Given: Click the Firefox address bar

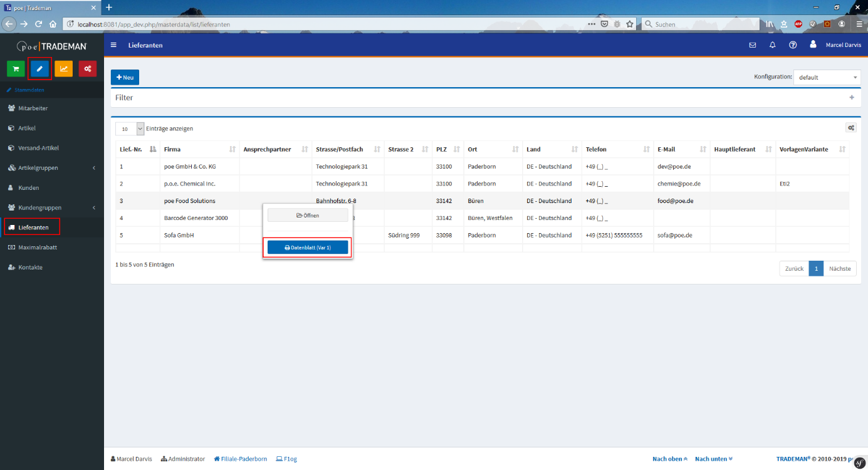Looking at the screenshot, I should 326,24.
